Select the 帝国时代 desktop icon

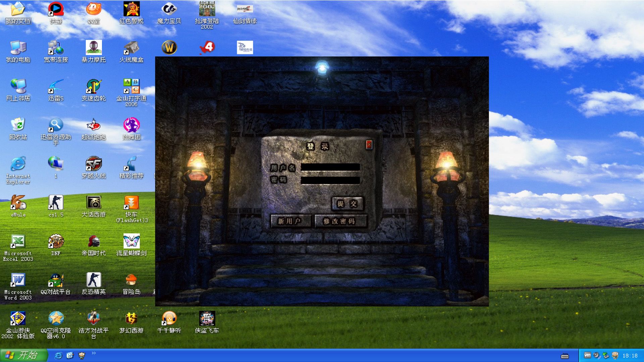coord(94,245)
